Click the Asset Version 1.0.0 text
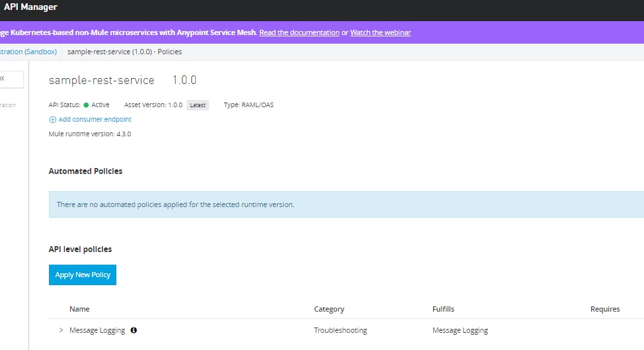 click(153, 105)
